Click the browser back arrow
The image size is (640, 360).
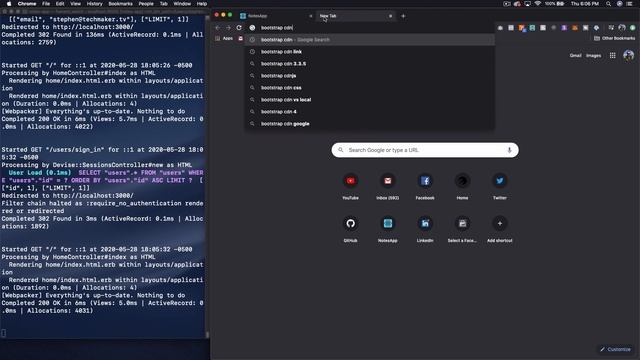(218, 28)
